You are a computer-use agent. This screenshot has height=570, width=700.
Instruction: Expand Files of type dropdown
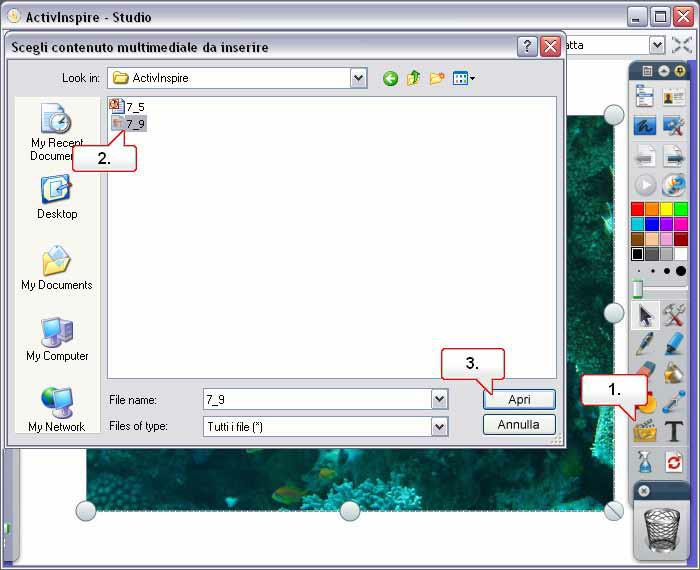pyautogui.click(x=439, y=427)
